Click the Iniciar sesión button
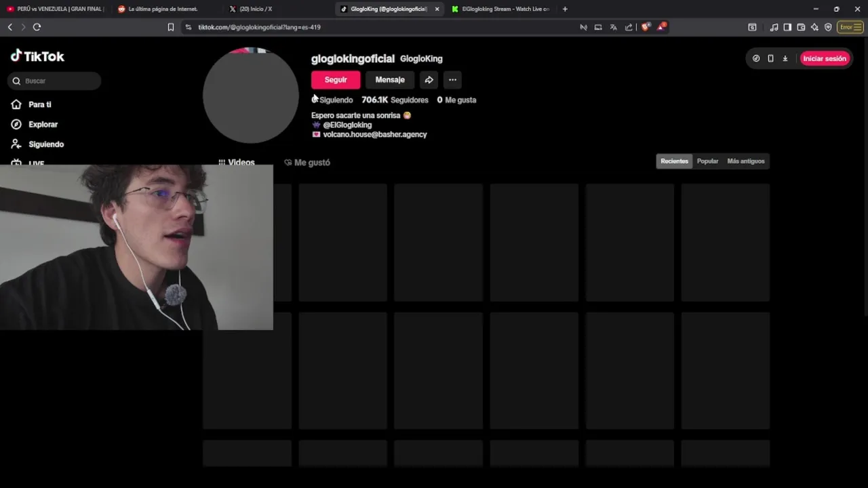This screenshot has height=488, width=868. click(825, 58)
